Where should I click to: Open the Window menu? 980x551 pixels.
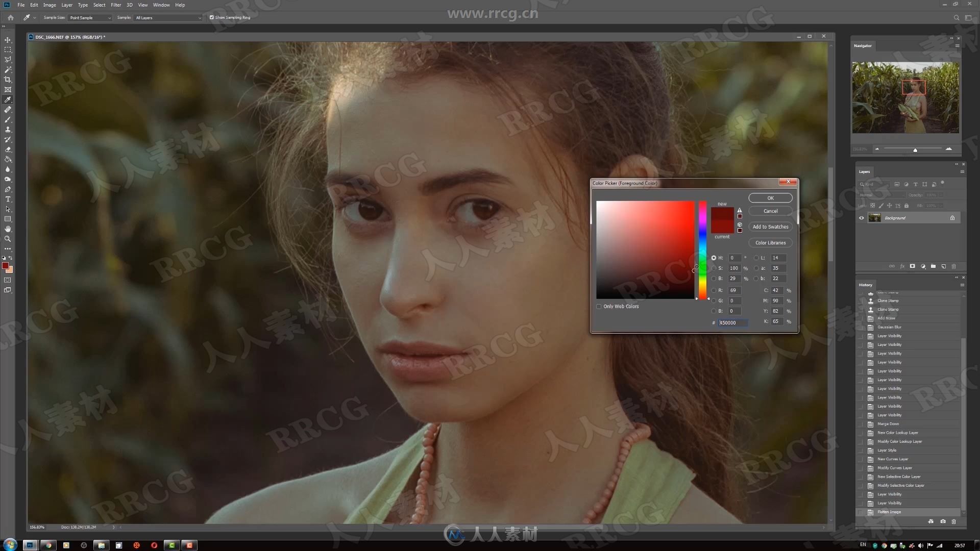161,5
